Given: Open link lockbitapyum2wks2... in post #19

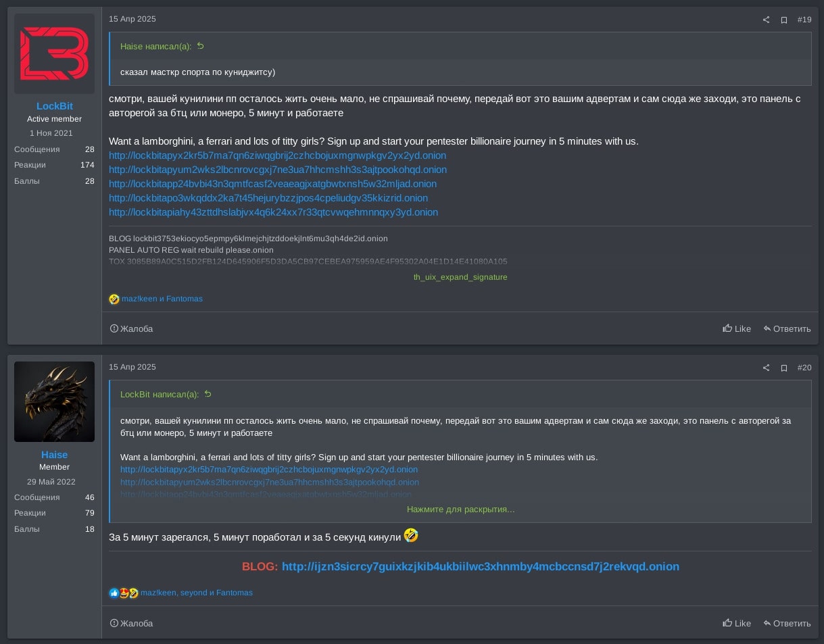Looking at the screenshot, I should pyautogui.click(x=278, y=170).
